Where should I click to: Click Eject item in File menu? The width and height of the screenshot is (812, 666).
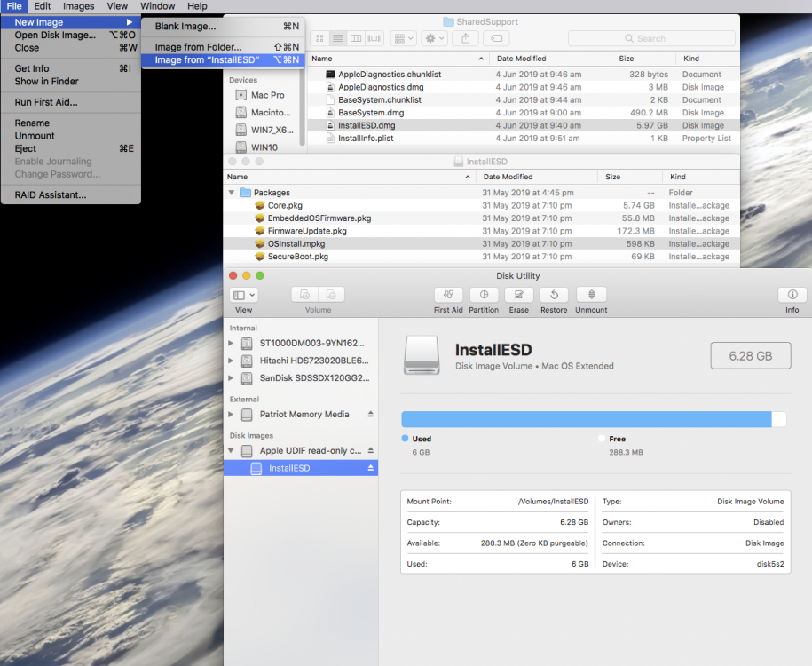pyautogui.click(x=71, y=148)
